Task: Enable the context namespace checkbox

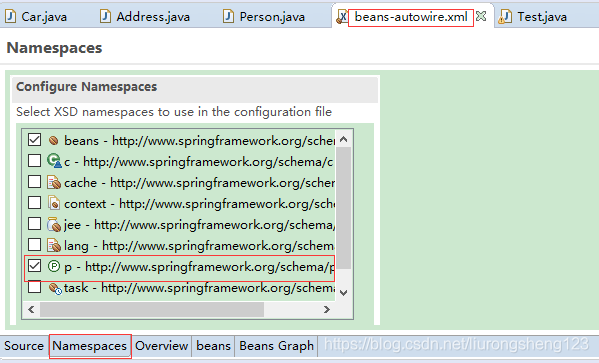Action: 34,203
